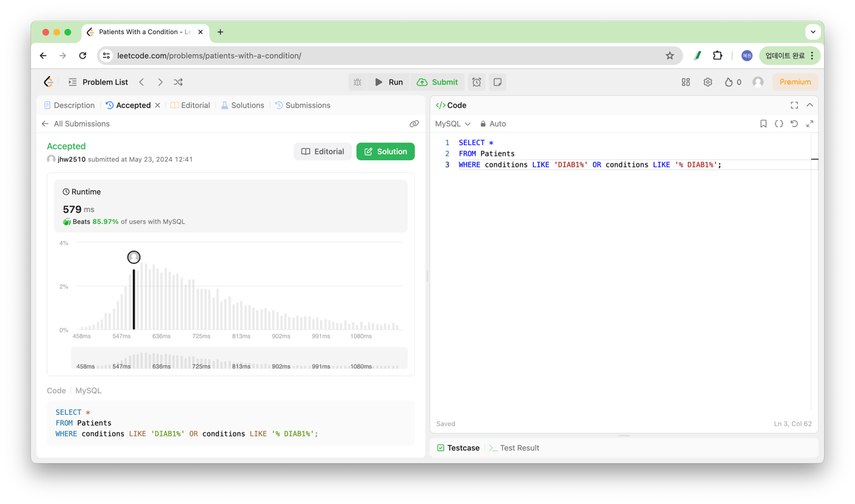Select the Accepted tab
The image size is (855, 504).
[x=128, y=105]
